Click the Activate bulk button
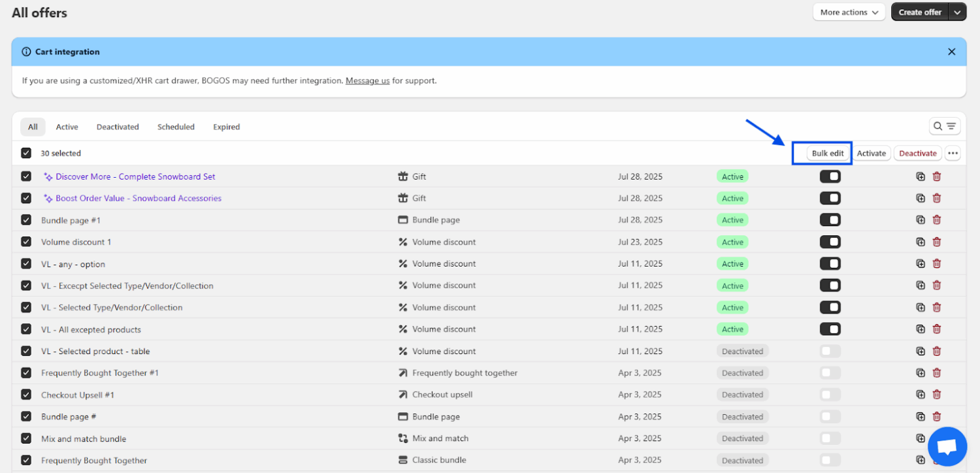The image size is (980, 473). [x=872, y=154]
